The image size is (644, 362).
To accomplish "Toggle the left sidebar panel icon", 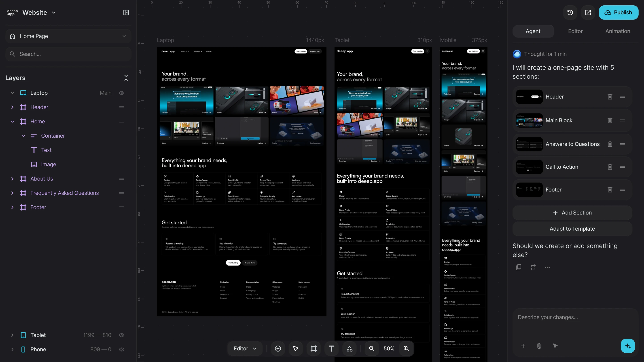I will (x=126, y=13).
